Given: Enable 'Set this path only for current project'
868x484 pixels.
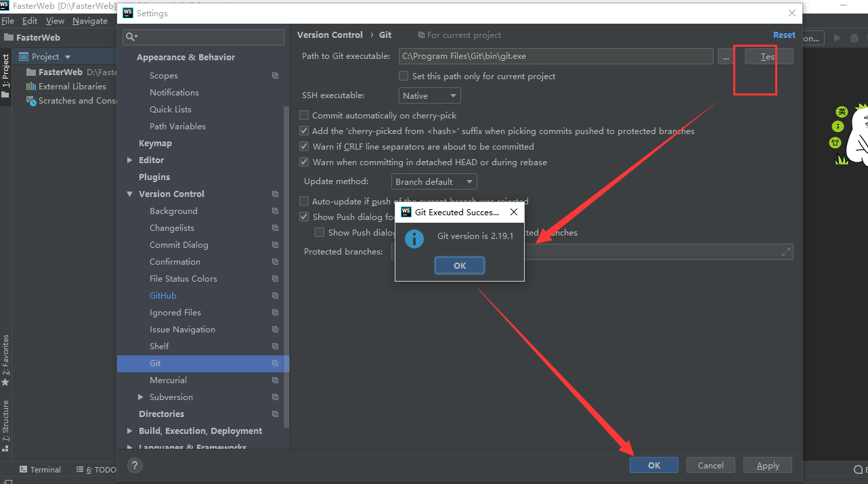Looking at the screenshot, I should [x=404, y=76].
